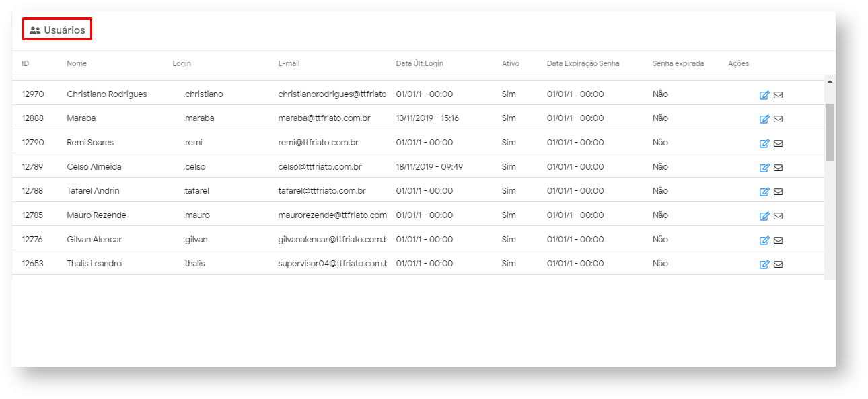Click last login 13/11/2019 - 15:16
Screen dimensions: 868x399
pyautogui.click(x=427, y=118)
